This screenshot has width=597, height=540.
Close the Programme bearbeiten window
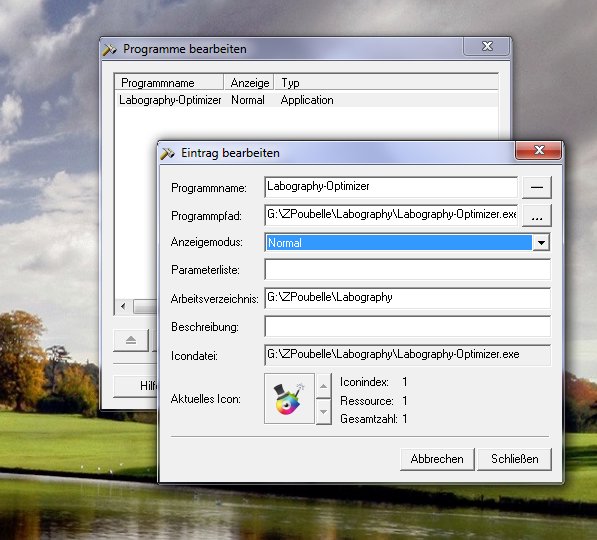(487, 46)
